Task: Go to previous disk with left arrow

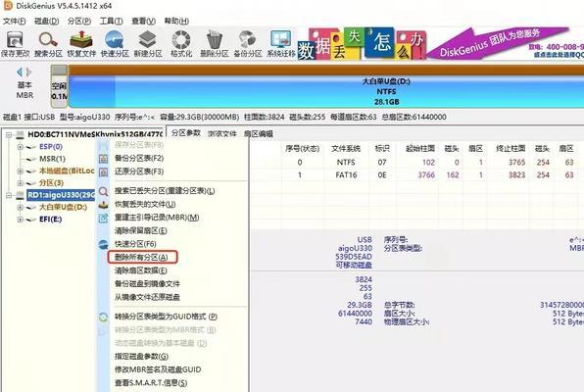Action: click(x=20, y=72)
